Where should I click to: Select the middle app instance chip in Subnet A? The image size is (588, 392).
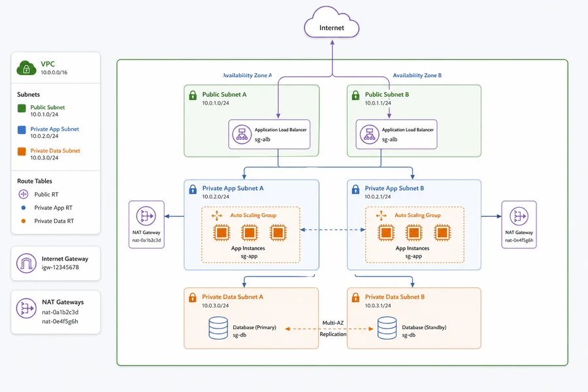pyautogui.click(x=250, y=233)
